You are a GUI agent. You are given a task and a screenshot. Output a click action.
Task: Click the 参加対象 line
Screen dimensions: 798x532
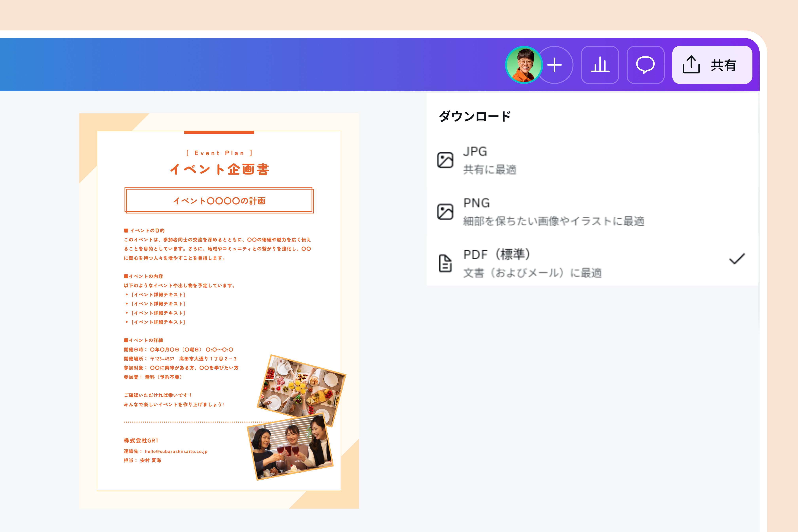[x=181, y=368]
